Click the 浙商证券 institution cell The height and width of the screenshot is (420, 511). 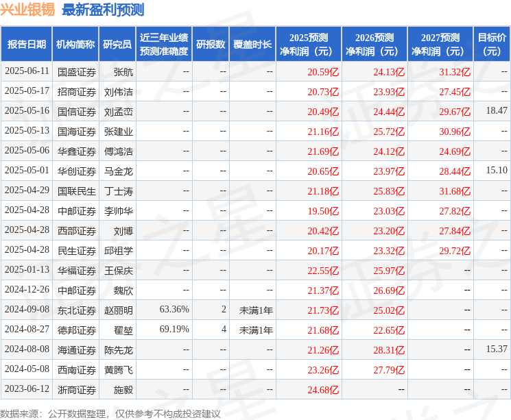tap(77, 390)
